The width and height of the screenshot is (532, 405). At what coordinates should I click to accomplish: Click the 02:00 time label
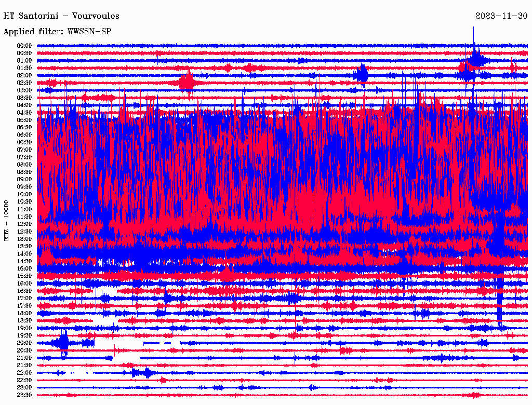(x=24, y=75)
